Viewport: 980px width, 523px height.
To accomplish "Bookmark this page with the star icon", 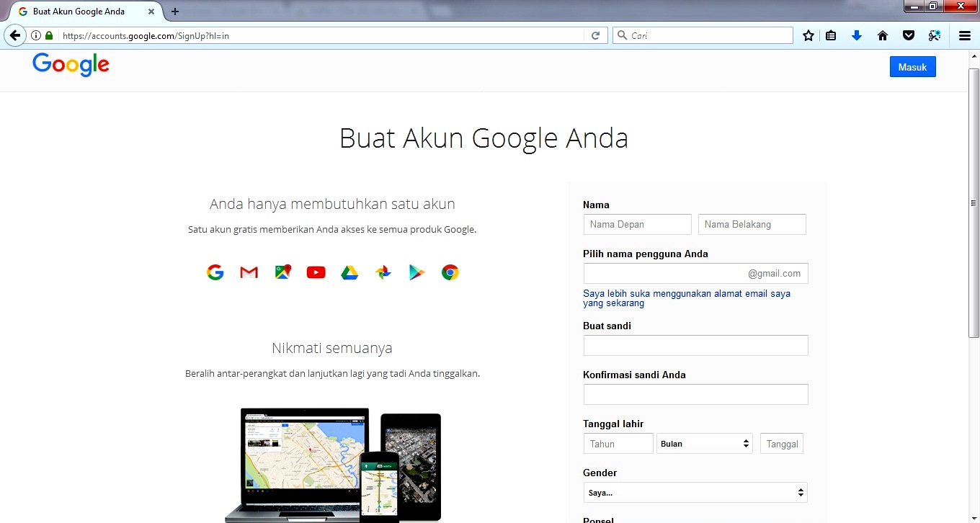I will [808, 35].
